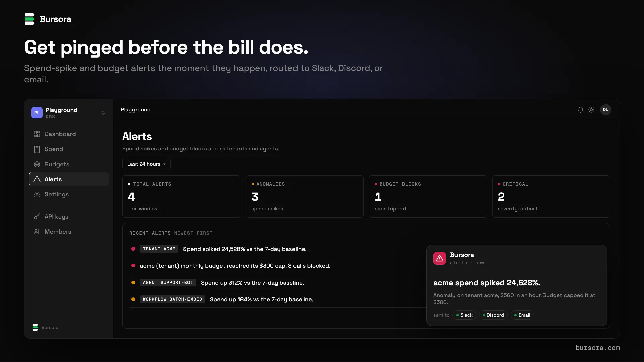Toggle the light theme sun icon
The width and height of the screenshot is (644, 362).
[591, 110]
